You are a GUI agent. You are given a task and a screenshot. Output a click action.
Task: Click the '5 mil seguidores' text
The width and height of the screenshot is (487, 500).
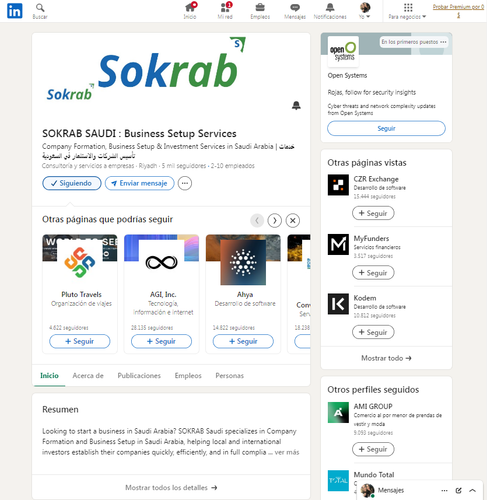[184, 166]
